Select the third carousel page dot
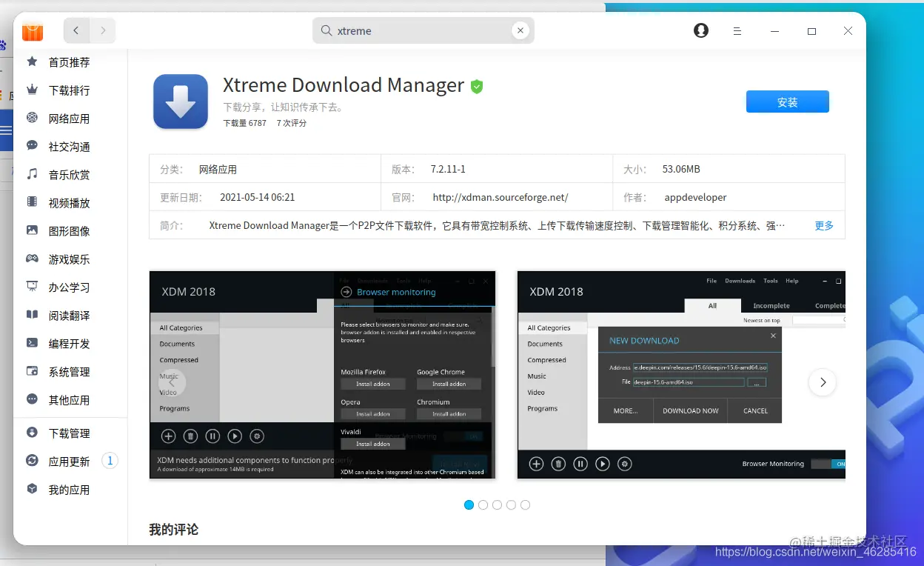 [x=497, y=505]
